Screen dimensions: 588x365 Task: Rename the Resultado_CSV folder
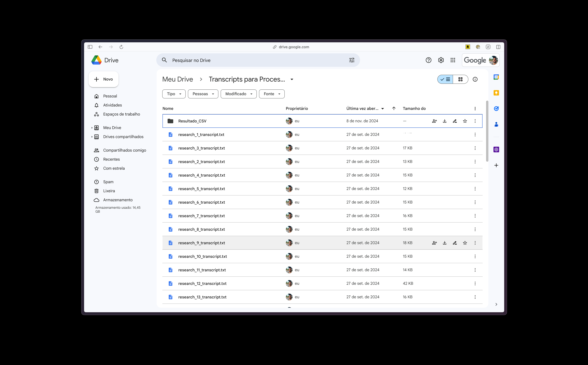coord(455,121)
